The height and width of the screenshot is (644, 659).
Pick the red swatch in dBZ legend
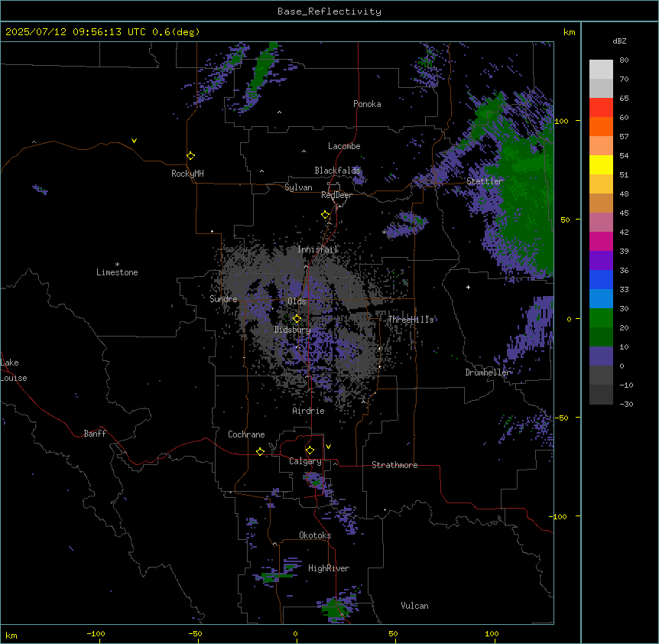601,108
